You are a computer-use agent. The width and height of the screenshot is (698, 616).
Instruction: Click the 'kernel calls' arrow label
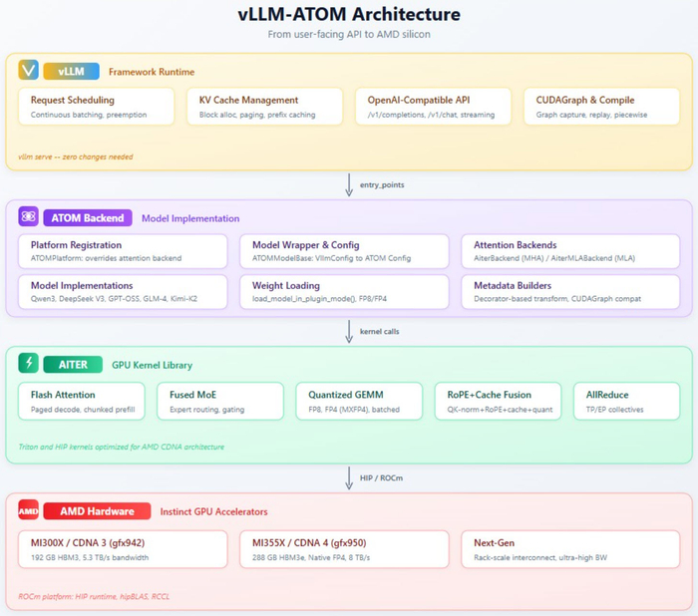click(379, 331)
